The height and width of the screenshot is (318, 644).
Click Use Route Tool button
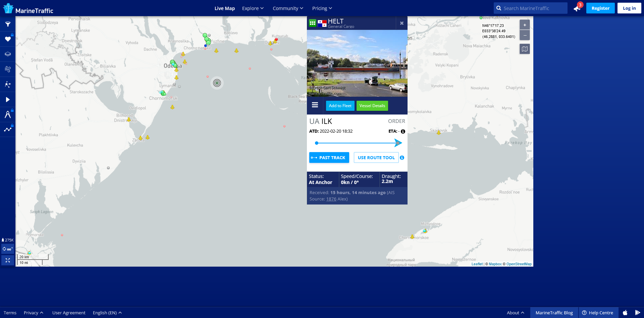(376, 157)
